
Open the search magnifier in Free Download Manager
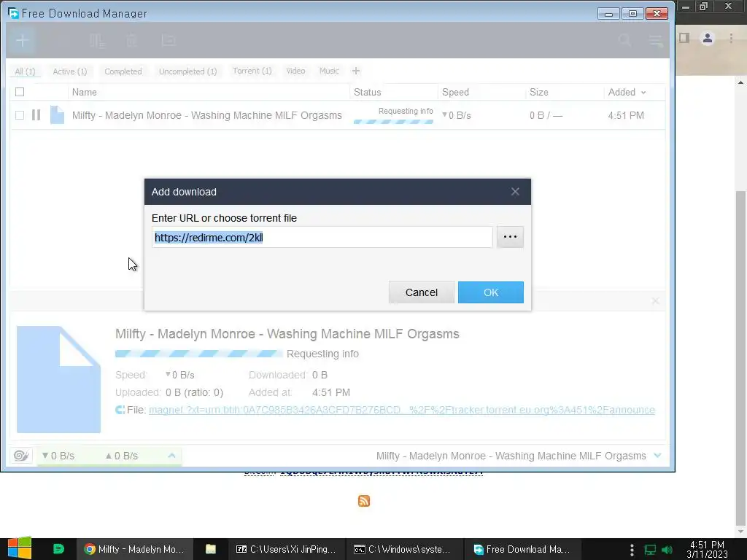click(624, 41)
